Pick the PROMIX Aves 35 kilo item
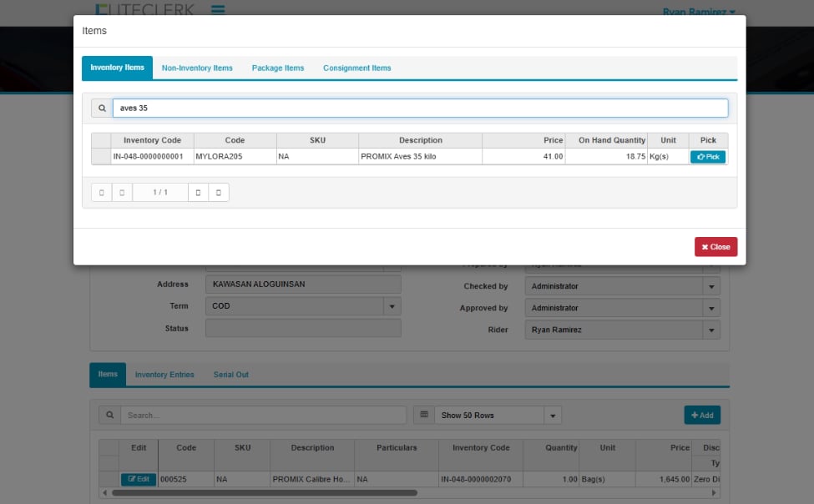814x504 pixels. (708, 157)
